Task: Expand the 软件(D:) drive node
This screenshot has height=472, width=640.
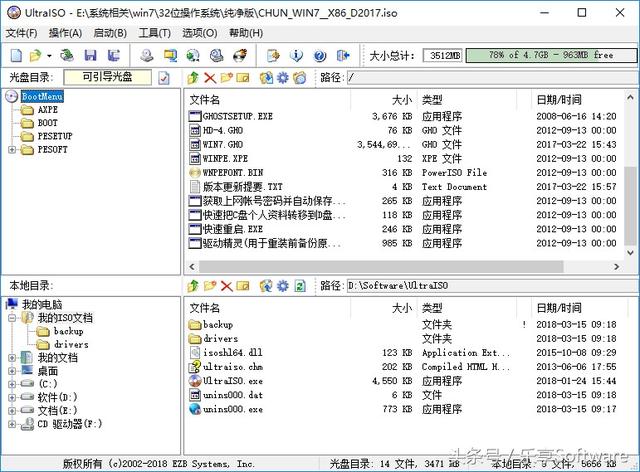Action: (x=12, y=397)
